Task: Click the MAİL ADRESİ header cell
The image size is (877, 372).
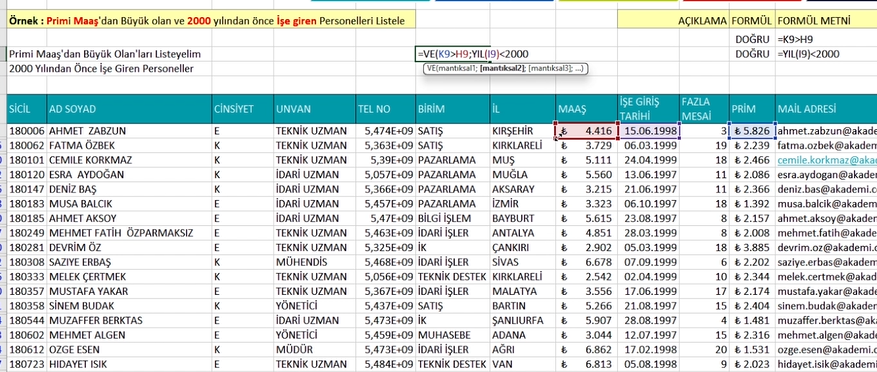Action: coord(826,109)
